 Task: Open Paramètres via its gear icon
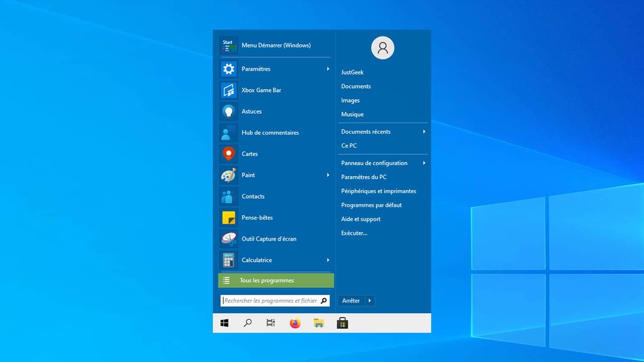point(228,69)
